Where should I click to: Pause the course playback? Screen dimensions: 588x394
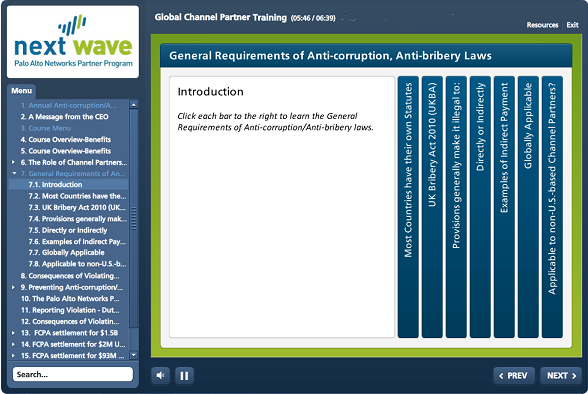tap(184, 376)
